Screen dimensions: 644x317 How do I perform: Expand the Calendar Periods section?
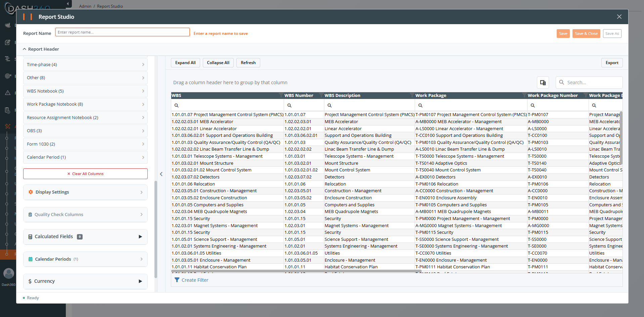click(x=85, y=259)
